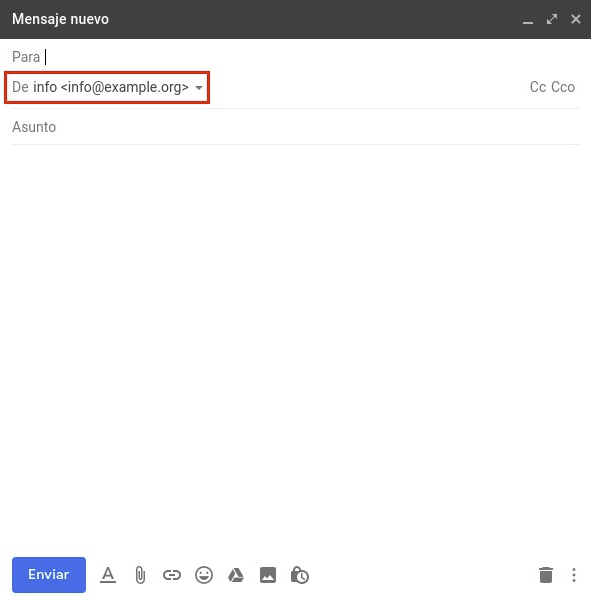Insert a link via the chain icon
The height and width of the screenshot is (597, 591).
(172, 575)
